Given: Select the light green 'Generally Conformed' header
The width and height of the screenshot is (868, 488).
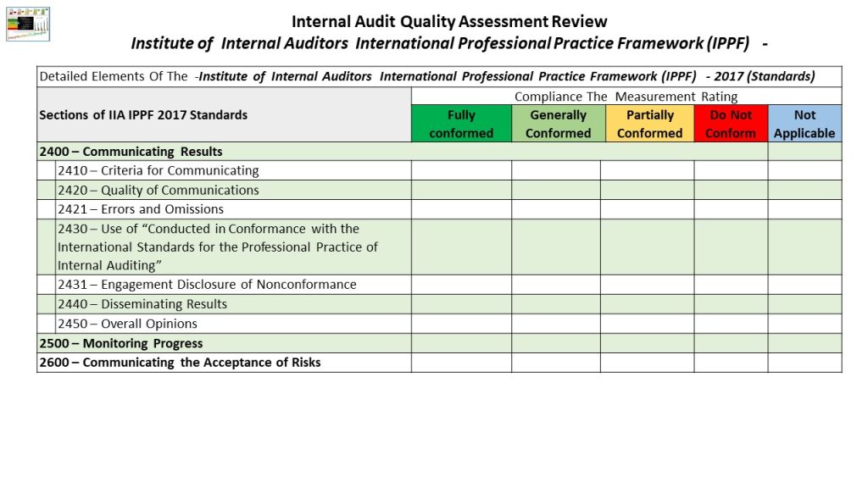Looking at the screenshot, I should coord(558,124).
